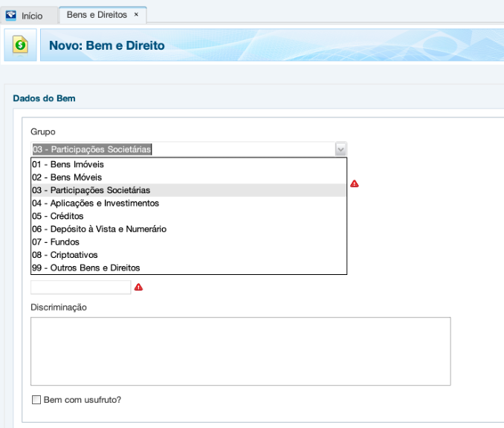Viewport: 504px width, 428px height.
Task: Pick 08 - Criptoativos from Grupo list
Action: [x=65, y=255]
